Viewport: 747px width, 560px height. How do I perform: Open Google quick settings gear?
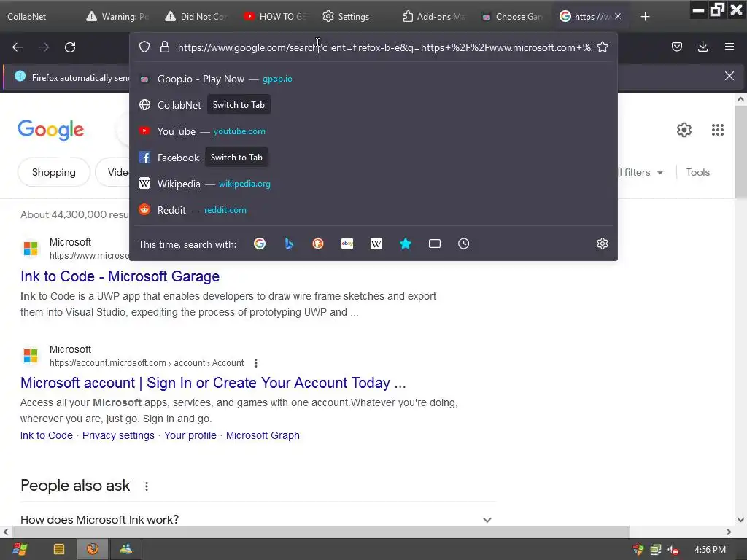(684, 130)
